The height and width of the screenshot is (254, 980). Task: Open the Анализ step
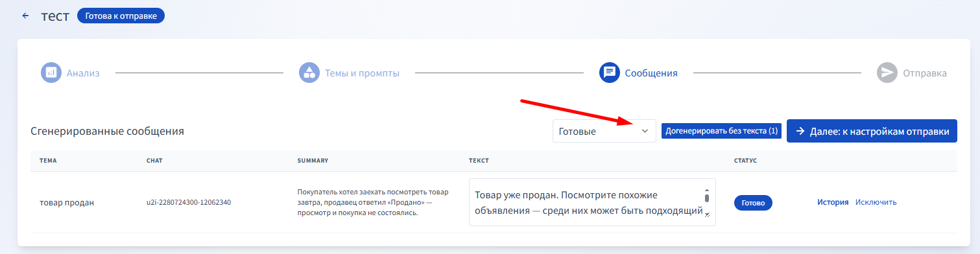click(83, 73)
